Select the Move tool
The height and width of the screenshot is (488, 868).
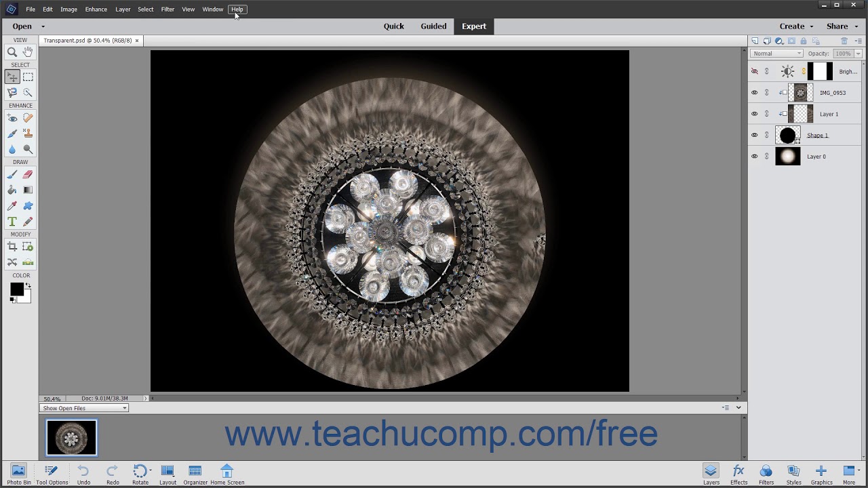point(12,77)
